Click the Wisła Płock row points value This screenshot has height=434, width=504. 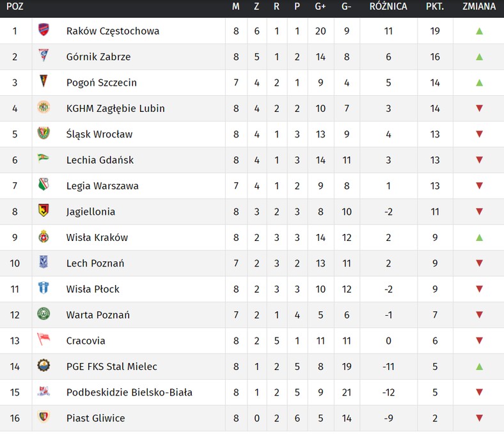point(435,289)
